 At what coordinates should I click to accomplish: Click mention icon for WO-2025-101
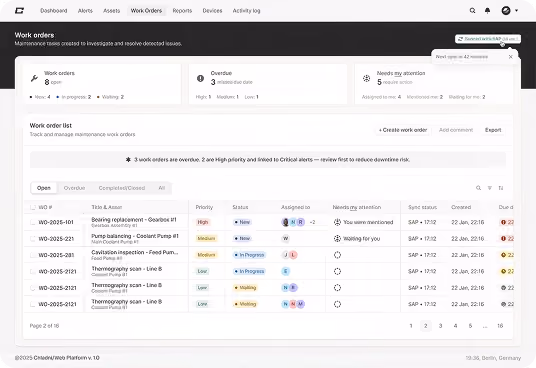(x=337, y=222)
